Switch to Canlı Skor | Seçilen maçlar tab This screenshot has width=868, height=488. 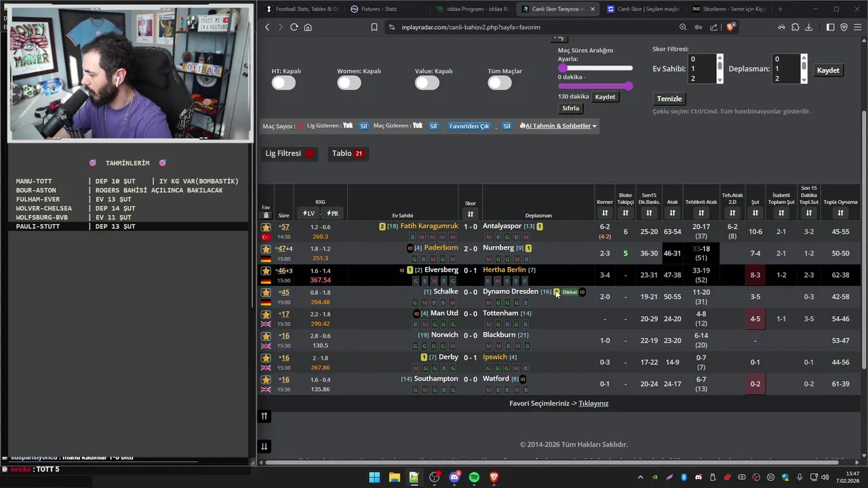[643, 9]
